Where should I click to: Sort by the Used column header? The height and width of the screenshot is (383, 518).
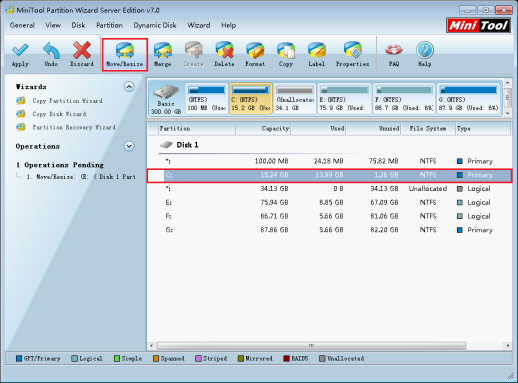click(x=318, y=129)
